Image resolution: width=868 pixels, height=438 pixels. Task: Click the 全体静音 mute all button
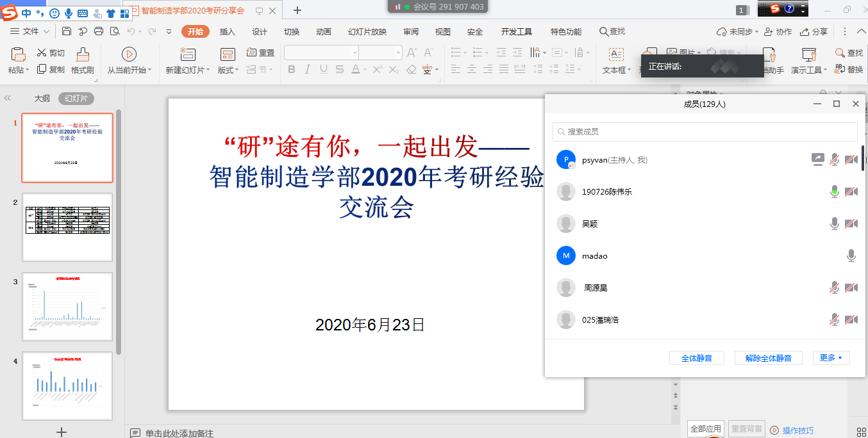coord(696,358)
